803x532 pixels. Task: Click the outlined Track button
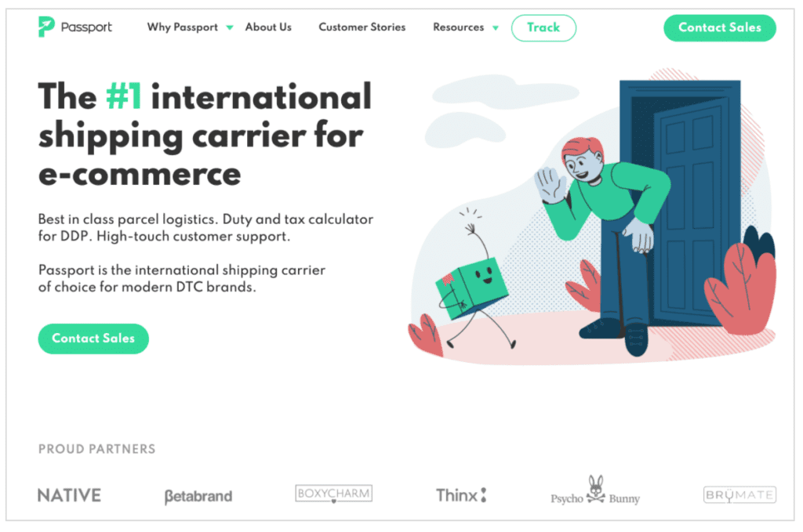coord(543,27)
